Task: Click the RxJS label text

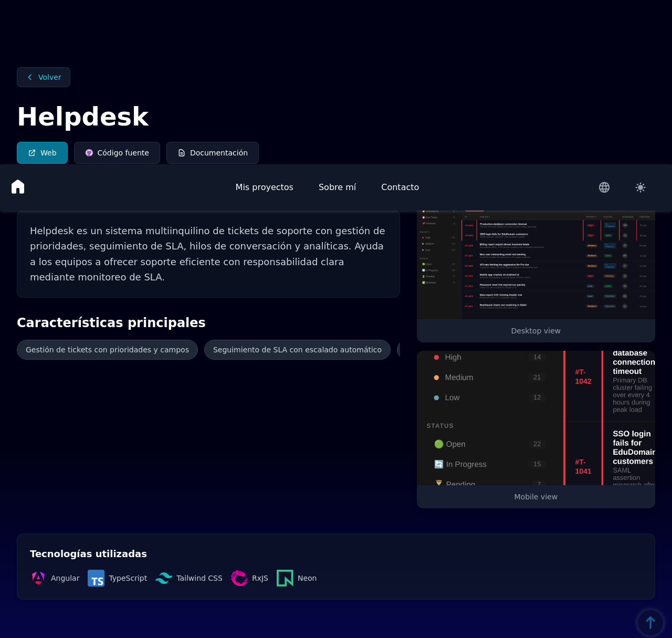Action: 260,578
